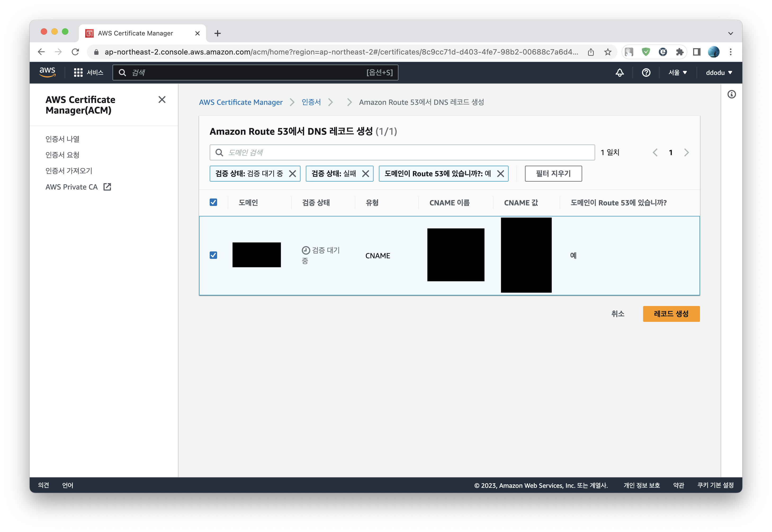Click the browser forward arrow
The width and height of the screenshot is (772, 532).
pyautogui.click(x=58, y=52)
